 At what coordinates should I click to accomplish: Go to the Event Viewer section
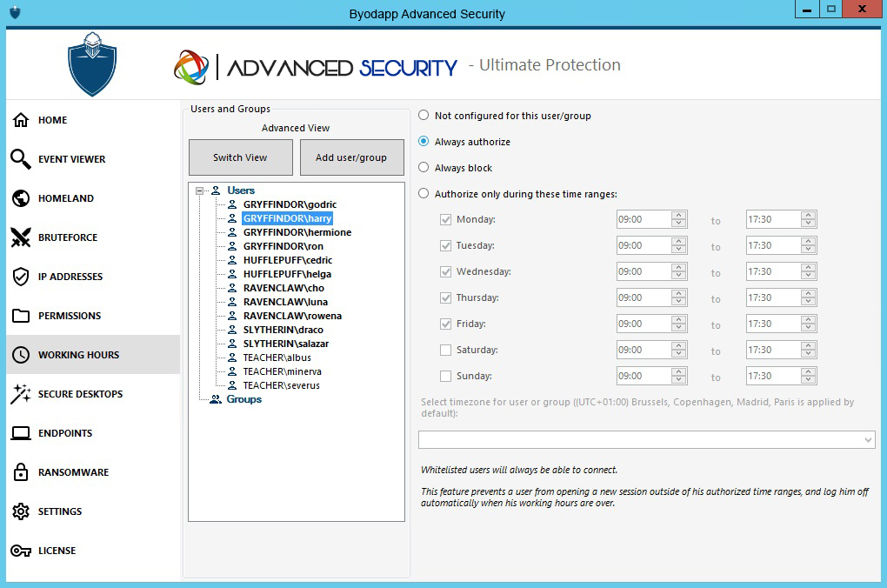[93, 159]
